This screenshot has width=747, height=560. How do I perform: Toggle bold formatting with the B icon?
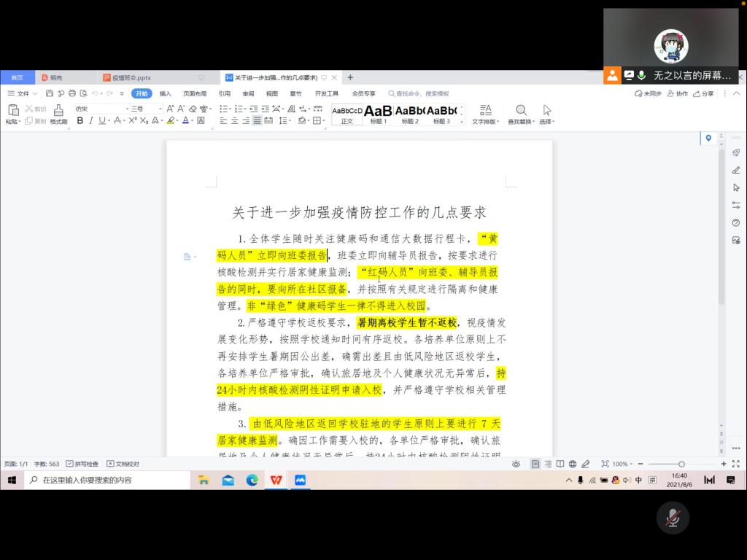80,121
